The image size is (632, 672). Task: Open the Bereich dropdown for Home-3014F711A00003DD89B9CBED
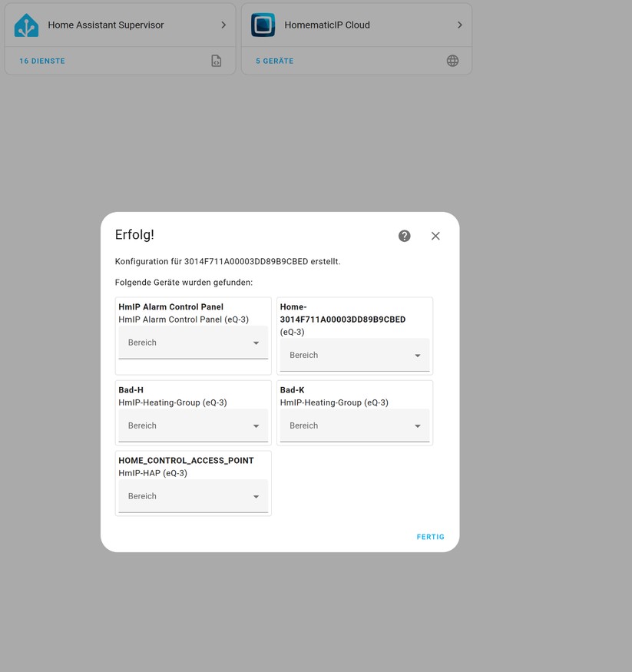[354, 355]
